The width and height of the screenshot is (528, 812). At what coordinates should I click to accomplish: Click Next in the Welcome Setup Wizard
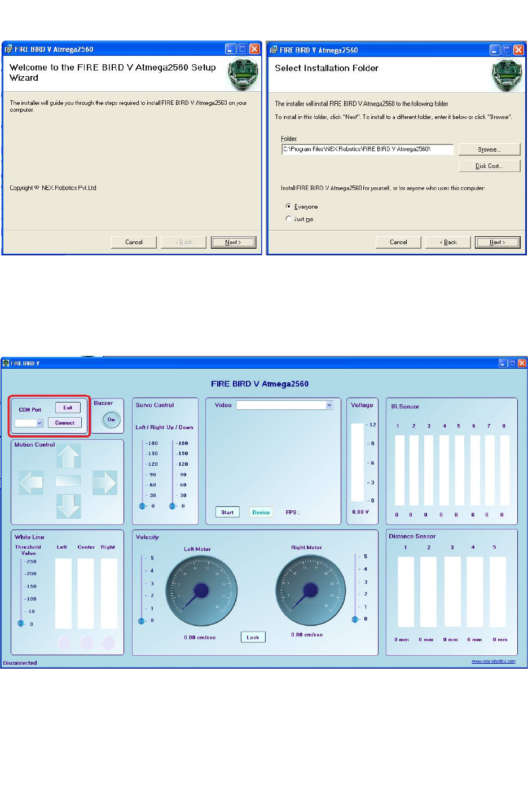coord(234,242)
